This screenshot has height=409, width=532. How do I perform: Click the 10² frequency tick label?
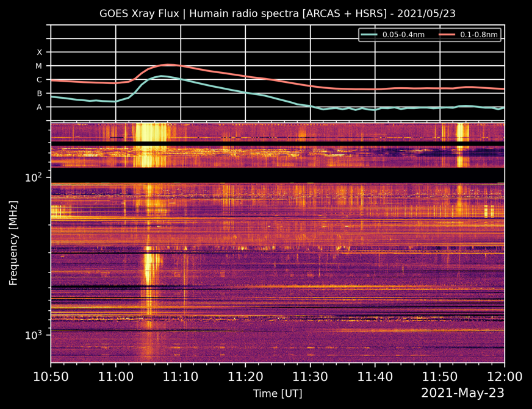[34, 177]
